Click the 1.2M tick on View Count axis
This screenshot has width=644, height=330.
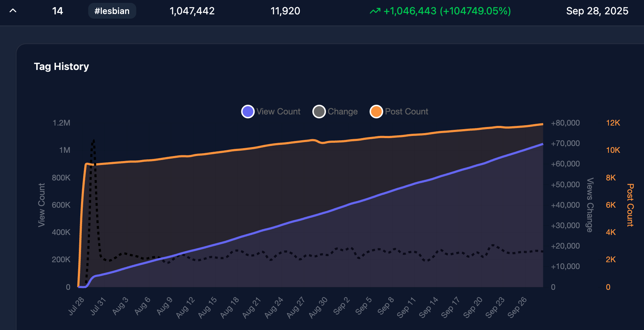(x=61, y=123)
